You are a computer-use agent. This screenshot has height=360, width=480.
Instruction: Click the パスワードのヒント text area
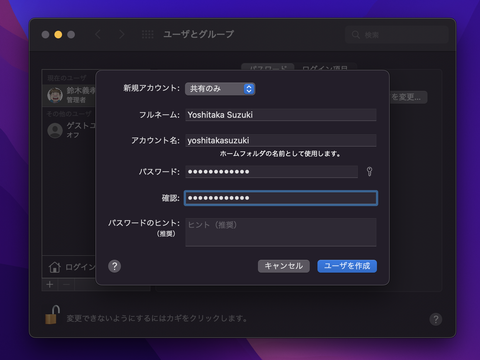281,232
